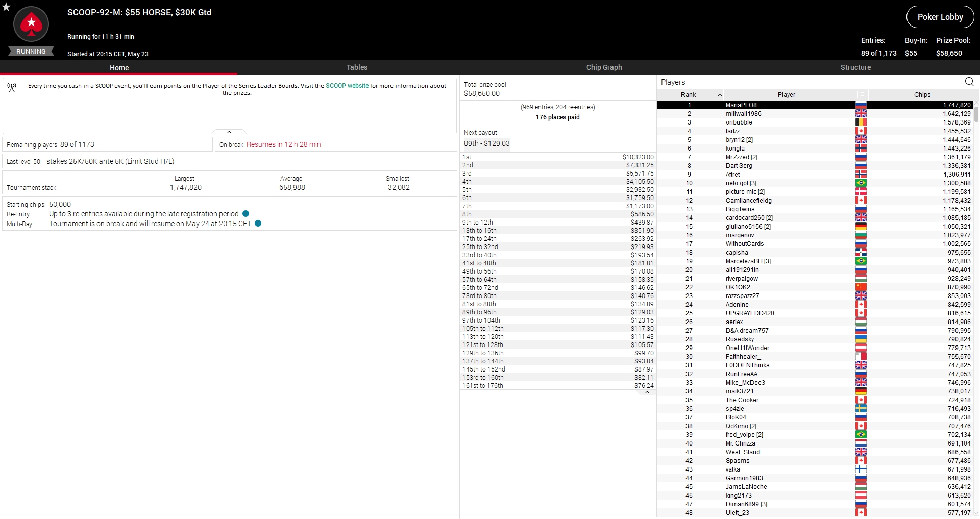Click OK1OK2's China flag
This screenshot has width=980, height=519.
861,287
